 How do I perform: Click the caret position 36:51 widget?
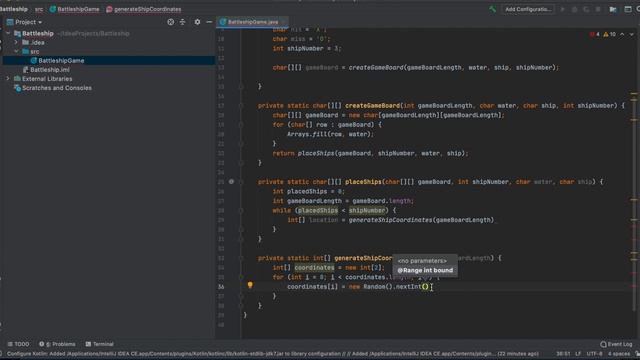click(x=563, y=353)
